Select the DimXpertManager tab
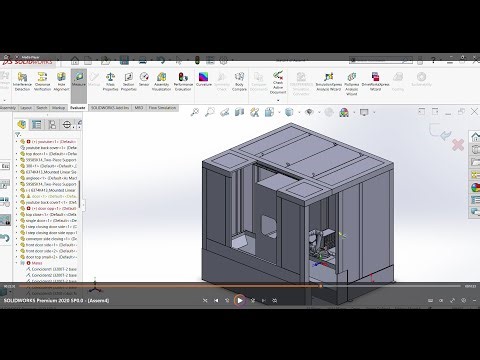480x360 pixels. (67, 125)
